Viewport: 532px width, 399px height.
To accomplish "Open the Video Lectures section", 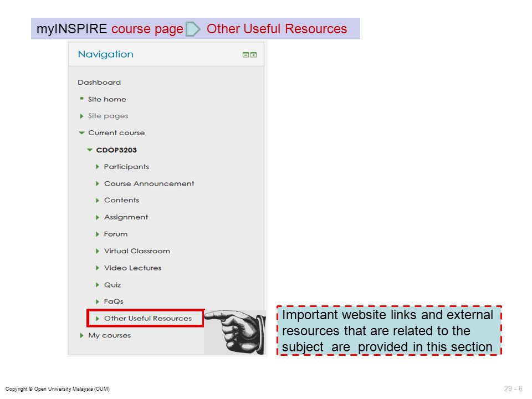I will click(132, 268).
